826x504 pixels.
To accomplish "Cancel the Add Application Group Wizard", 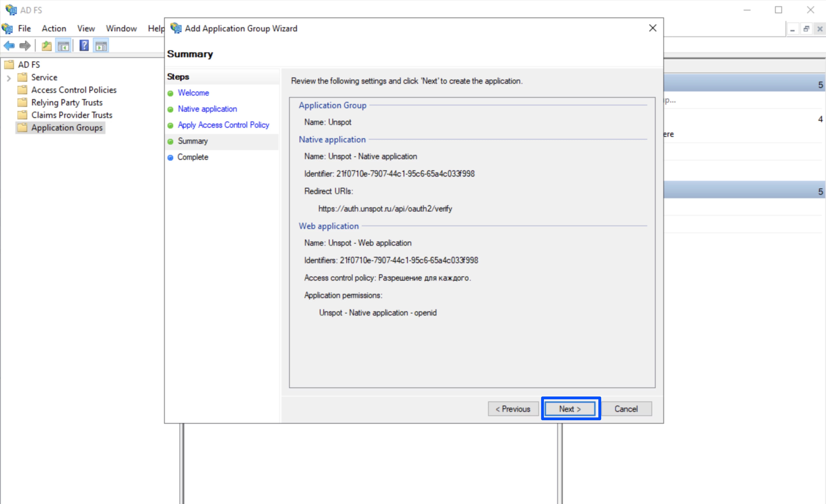I will click(x=626, y=409).
